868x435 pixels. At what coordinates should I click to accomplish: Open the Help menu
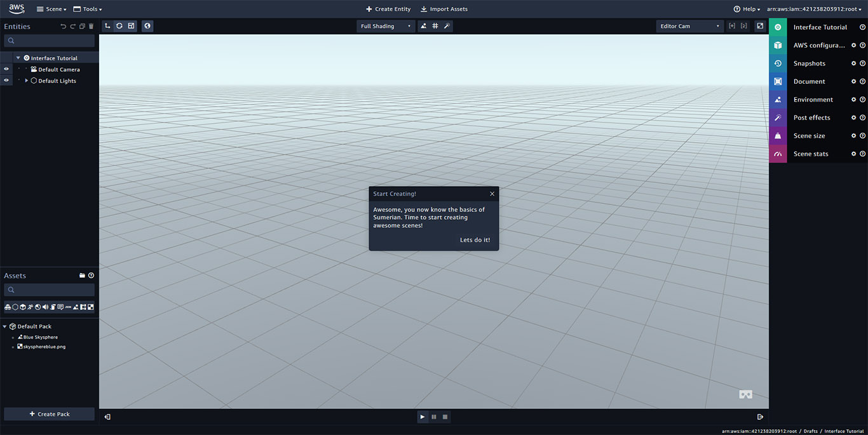coord(747,9)
